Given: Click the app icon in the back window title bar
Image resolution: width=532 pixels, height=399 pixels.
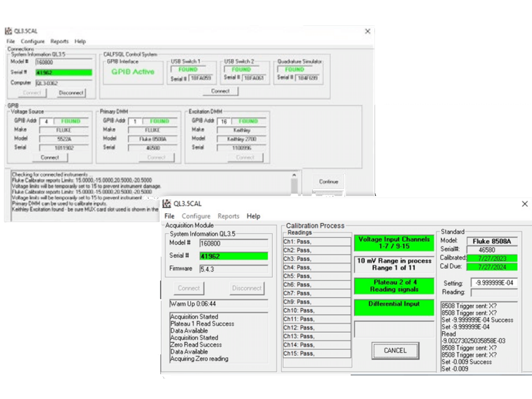Looking at the screenshot, I should (8, 31).
